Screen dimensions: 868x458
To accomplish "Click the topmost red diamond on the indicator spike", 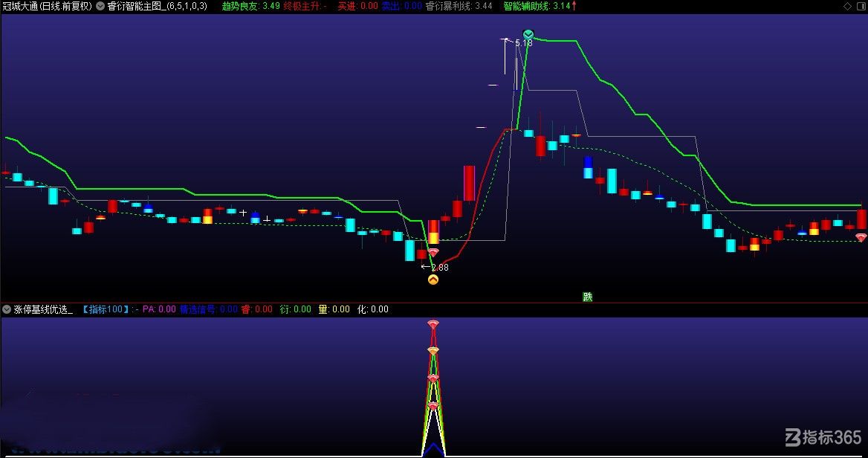I will [x=433, y=324].
